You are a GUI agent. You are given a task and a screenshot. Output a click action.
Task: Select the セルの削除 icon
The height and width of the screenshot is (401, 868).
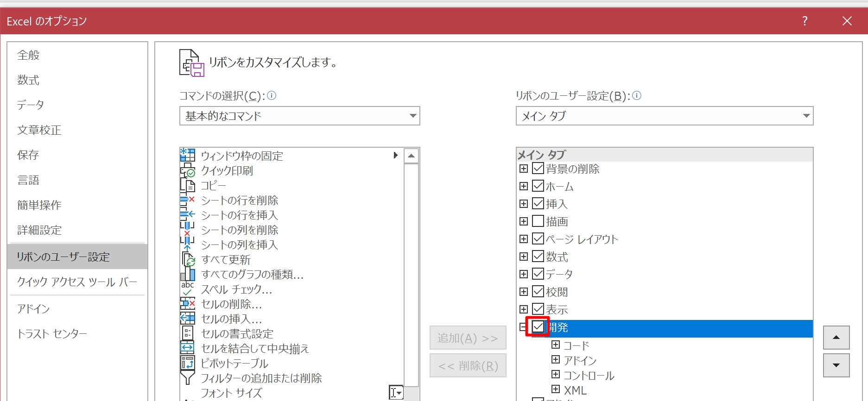coord(187,304)
